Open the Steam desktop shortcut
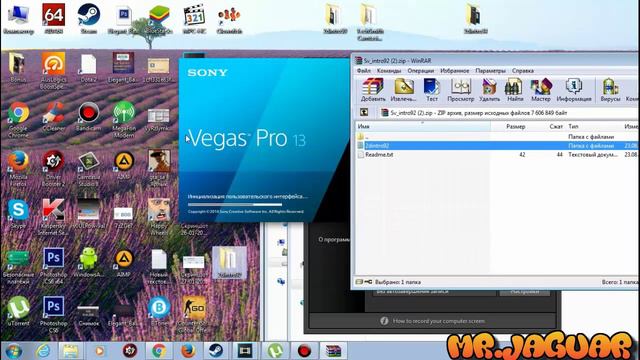Viewport: 640px width, 360px height. [89, 18]
